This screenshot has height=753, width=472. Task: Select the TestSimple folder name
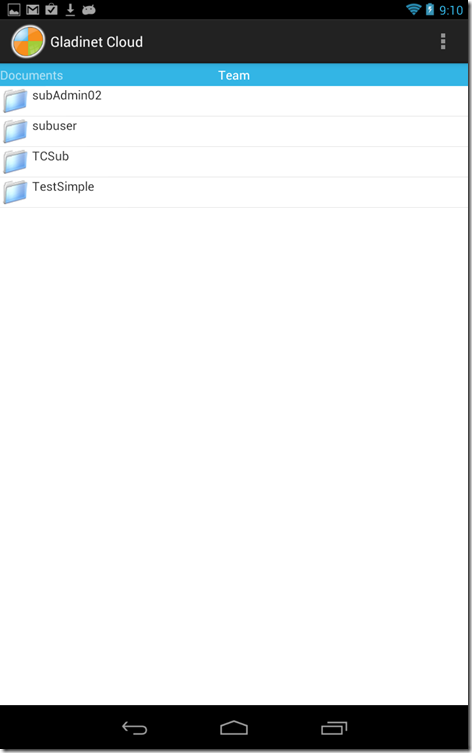(x=63, y=187)
